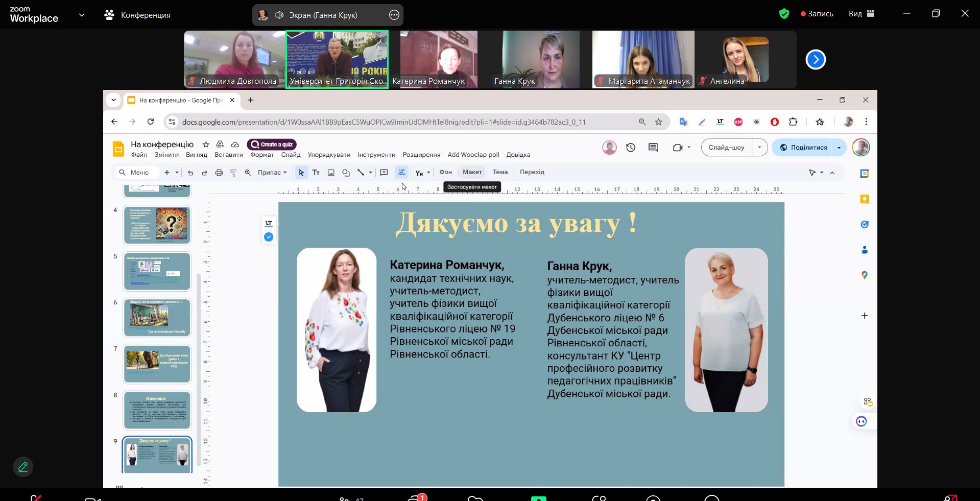Image resolution: width=980 pixels, height=501 pixels.
Task: Click the Тема theme button
Action: (x=500, y=172)
